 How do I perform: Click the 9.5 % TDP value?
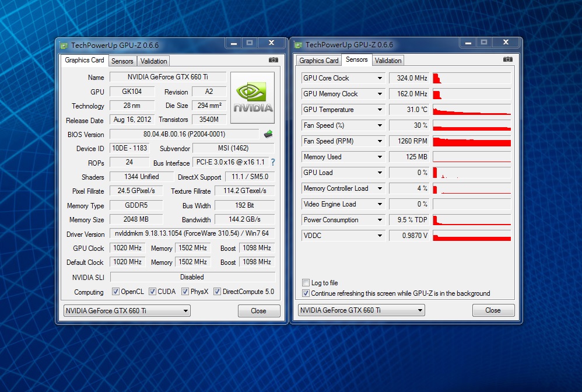(409, 220)
